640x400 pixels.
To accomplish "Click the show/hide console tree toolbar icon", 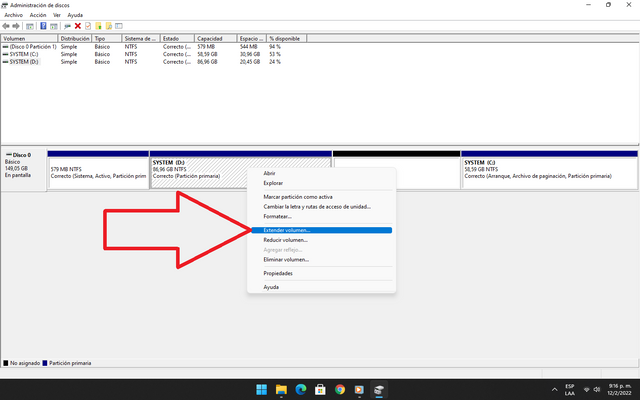I will pyautogui.click(x=30, y=26).
